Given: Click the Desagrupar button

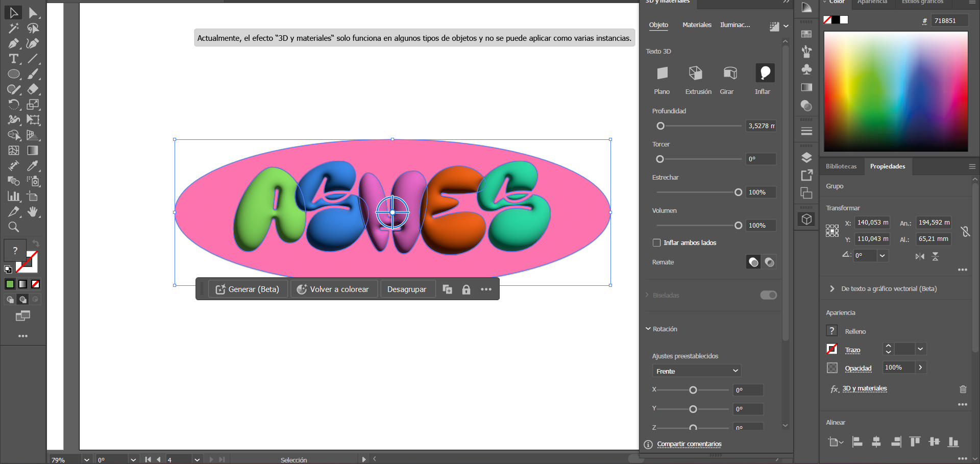Looking at the screenshot, I should [406, 289].
